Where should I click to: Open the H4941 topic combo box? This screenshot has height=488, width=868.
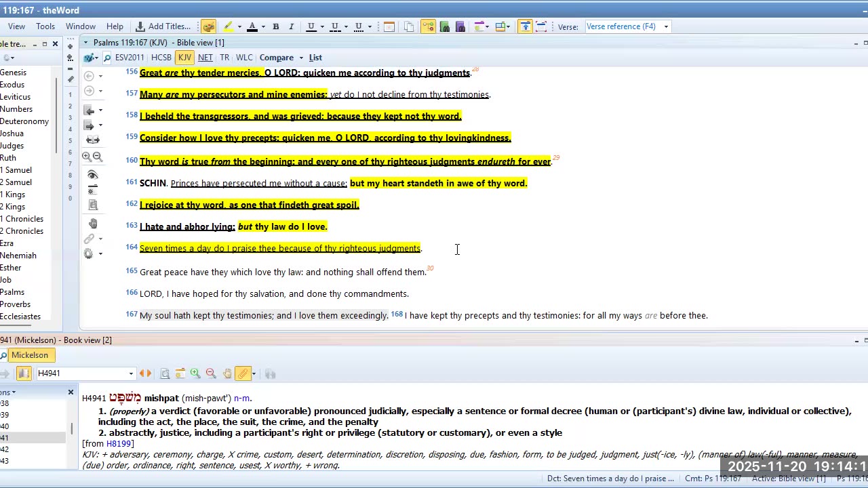[85, 373]
